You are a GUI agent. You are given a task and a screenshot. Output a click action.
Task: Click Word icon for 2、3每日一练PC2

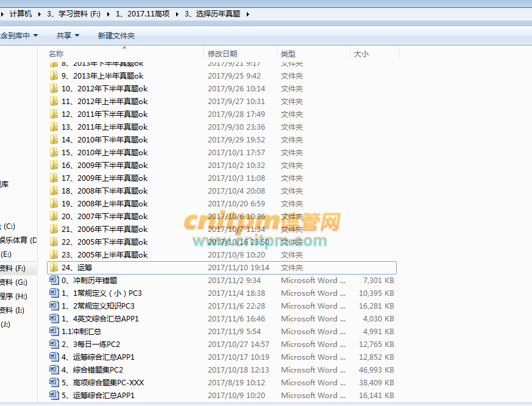[x=54, y=345]
